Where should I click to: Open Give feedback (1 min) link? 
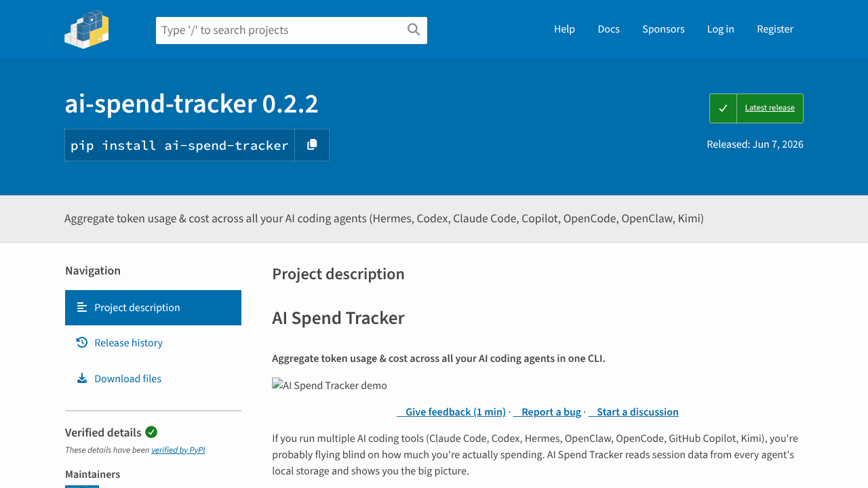tap(452, 412)
